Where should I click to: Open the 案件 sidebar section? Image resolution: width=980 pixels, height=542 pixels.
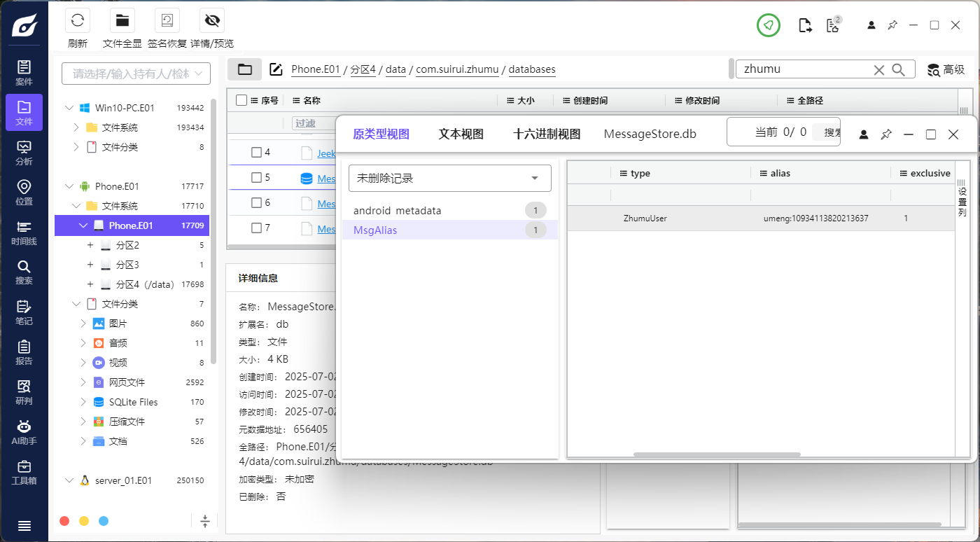coord(24,73)
